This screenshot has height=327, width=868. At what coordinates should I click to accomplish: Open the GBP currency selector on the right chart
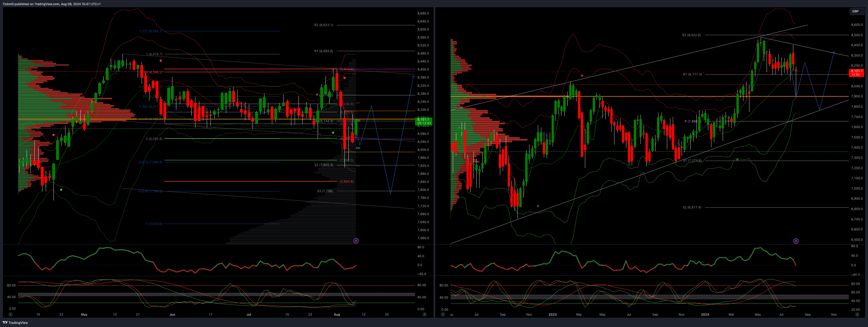(857, 11)
